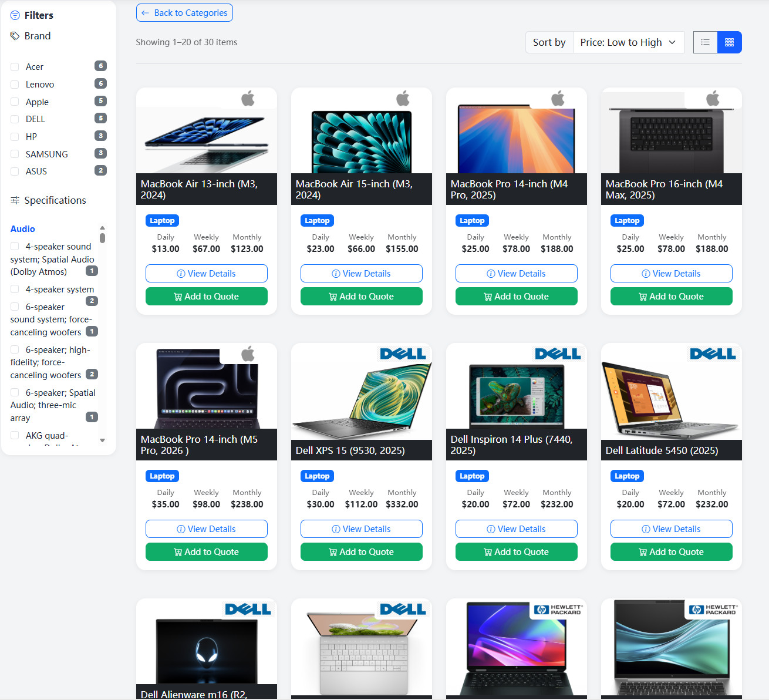769x700 pixels.
Task: Click the 'Dell Latitude 5450 (2025)' title
Action: [662, 450]
